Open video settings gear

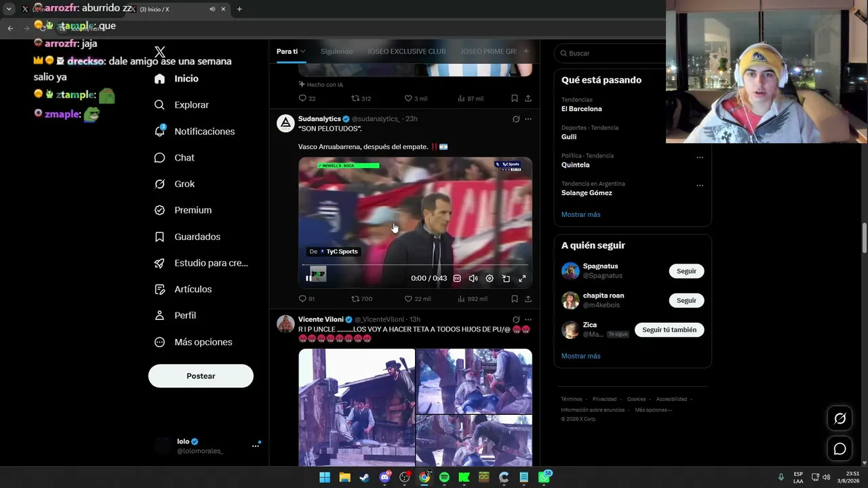pyautogui.click(x=490, y=278)
